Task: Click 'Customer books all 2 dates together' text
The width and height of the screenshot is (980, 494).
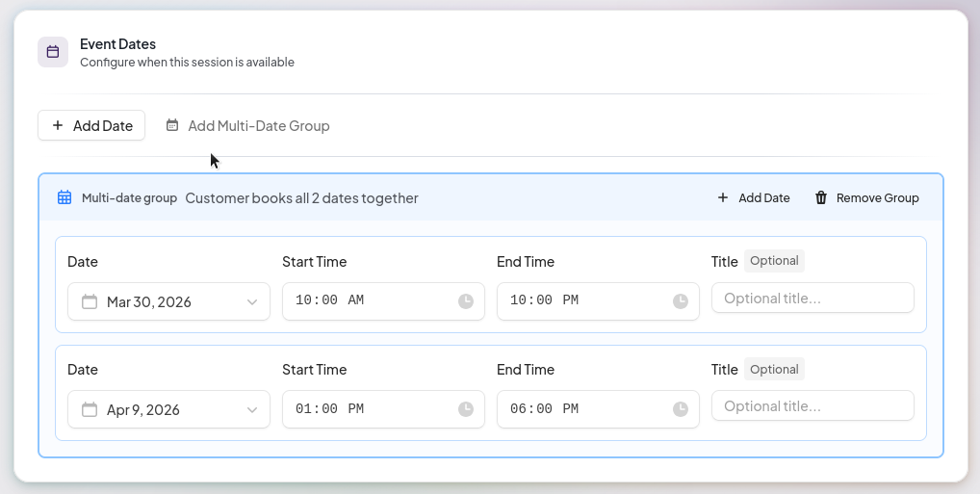Action: [302, 197]
